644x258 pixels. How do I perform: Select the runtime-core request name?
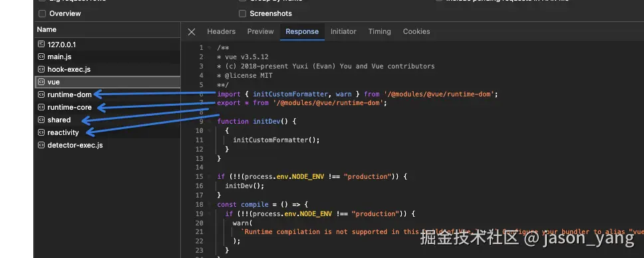point(69,107)
